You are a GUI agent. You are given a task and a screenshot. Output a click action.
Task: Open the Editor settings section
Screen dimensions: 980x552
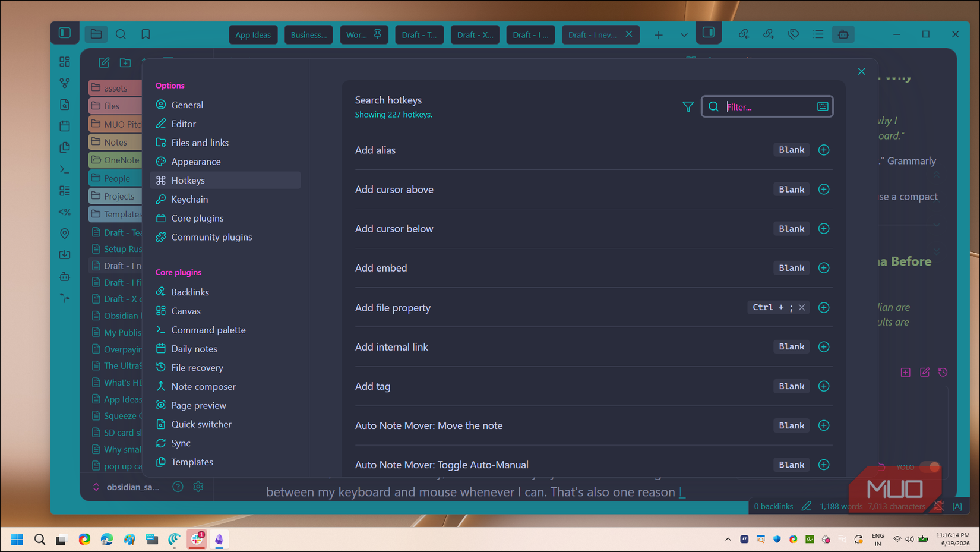click(225, 124)
